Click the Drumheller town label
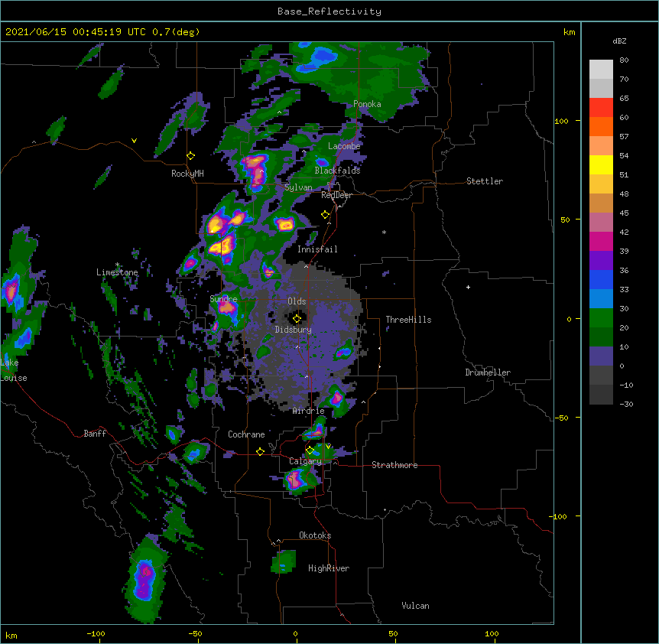The width and height of the screenshot is (659, 644). 488,372
